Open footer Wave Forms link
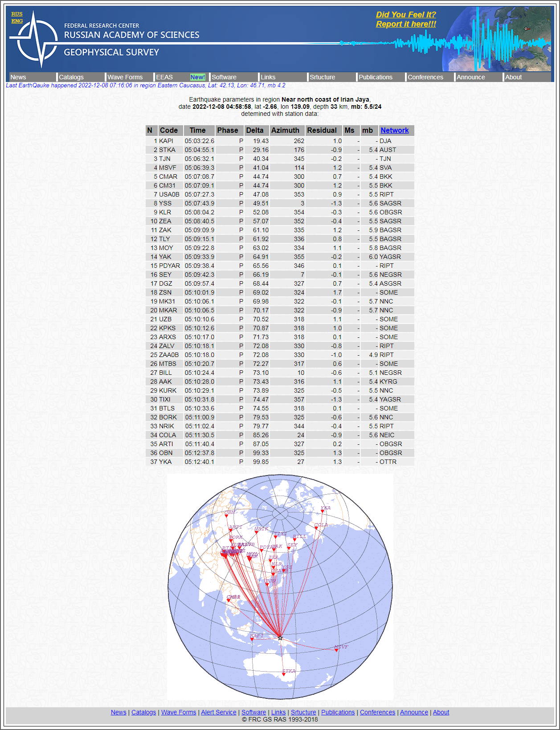 coord(179,712)
